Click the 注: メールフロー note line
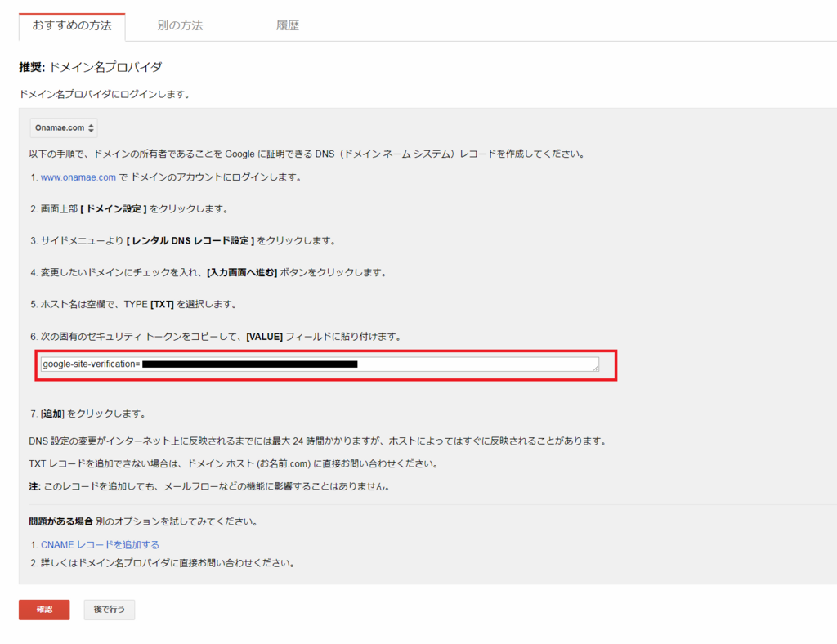The image size is (837, 644). [210, 486]
